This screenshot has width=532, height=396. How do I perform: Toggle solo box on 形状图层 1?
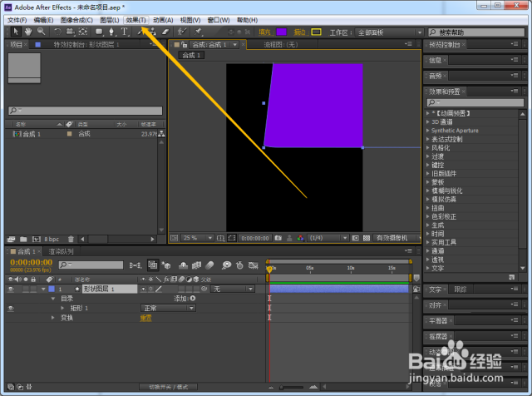tap(26, 289)
